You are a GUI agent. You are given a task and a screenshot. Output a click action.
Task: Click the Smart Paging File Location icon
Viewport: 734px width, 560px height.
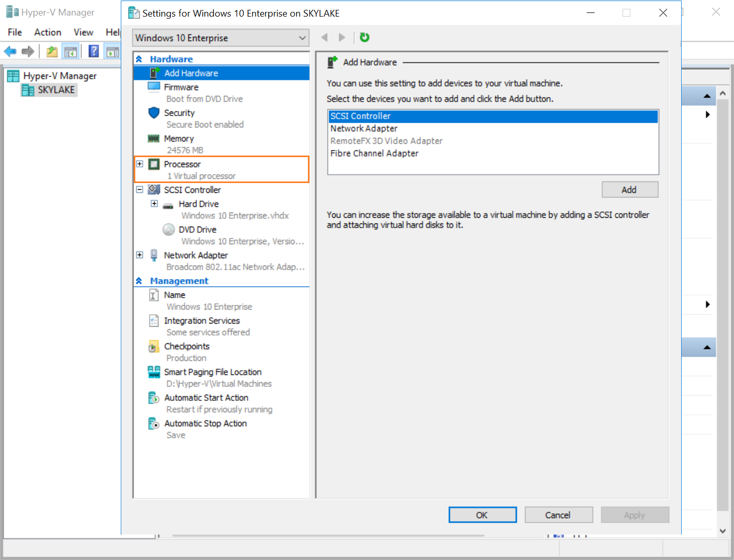pos(154,372)
